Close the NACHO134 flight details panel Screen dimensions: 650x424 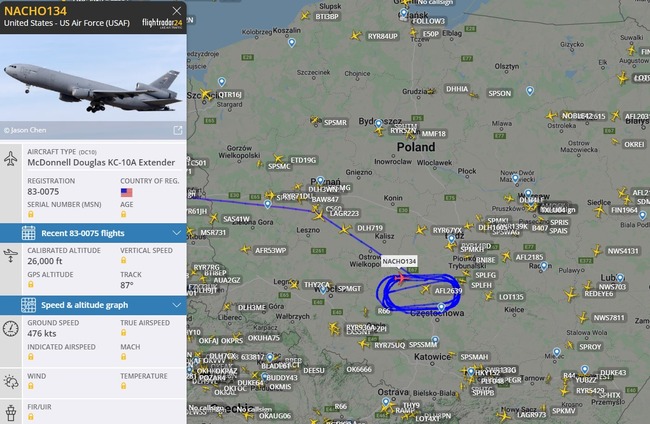point(177,11)
